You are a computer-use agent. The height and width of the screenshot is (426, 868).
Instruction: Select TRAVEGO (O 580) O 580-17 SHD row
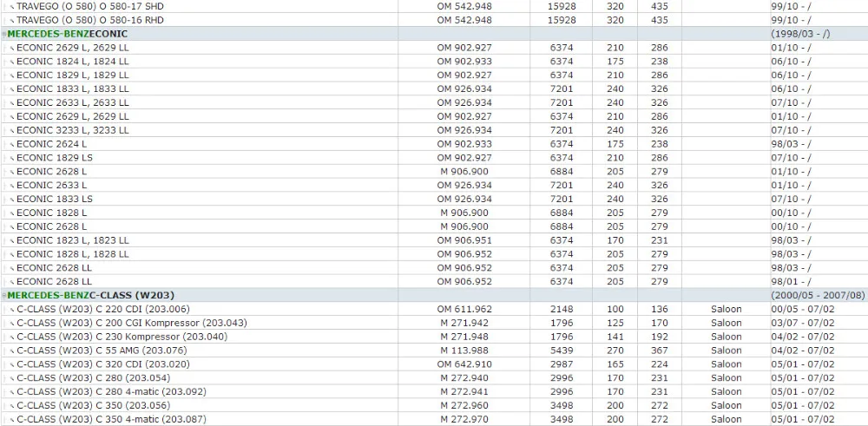(x=434, y=6)
